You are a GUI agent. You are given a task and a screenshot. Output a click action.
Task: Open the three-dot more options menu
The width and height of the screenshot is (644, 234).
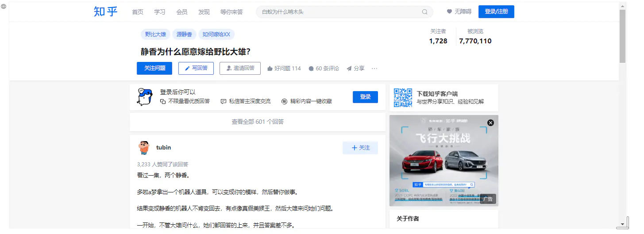[374, 69]
